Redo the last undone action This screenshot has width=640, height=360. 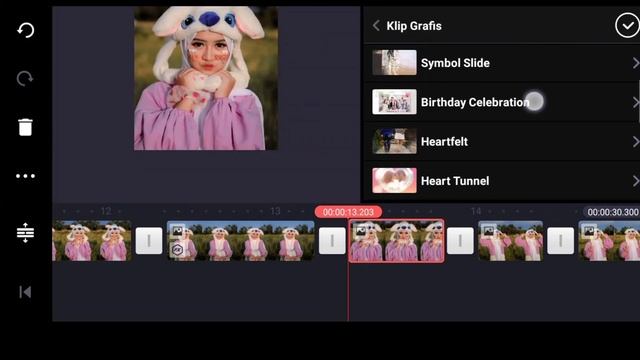coord(25,78)
